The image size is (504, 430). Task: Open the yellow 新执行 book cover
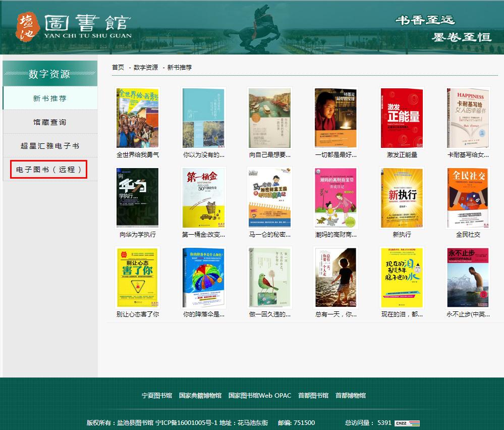[x=402, y=198]
